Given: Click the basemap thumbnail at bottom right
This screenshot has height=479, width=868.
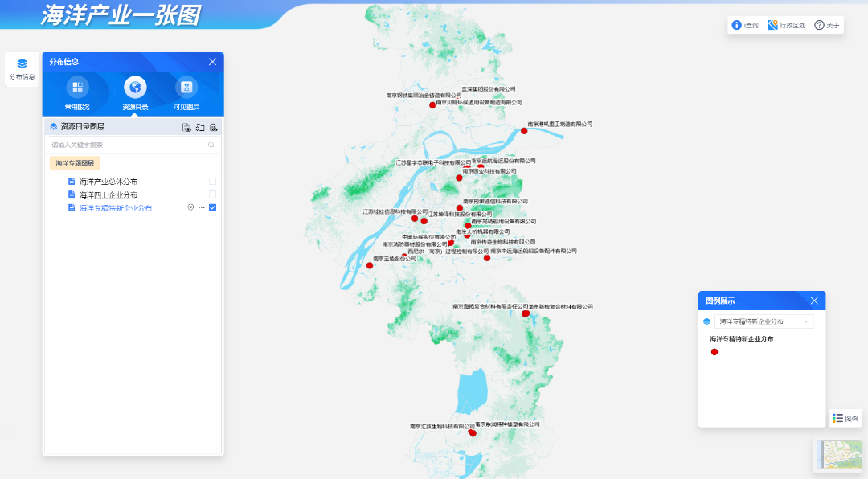Looking at the screenshot, I should (839, 454).
